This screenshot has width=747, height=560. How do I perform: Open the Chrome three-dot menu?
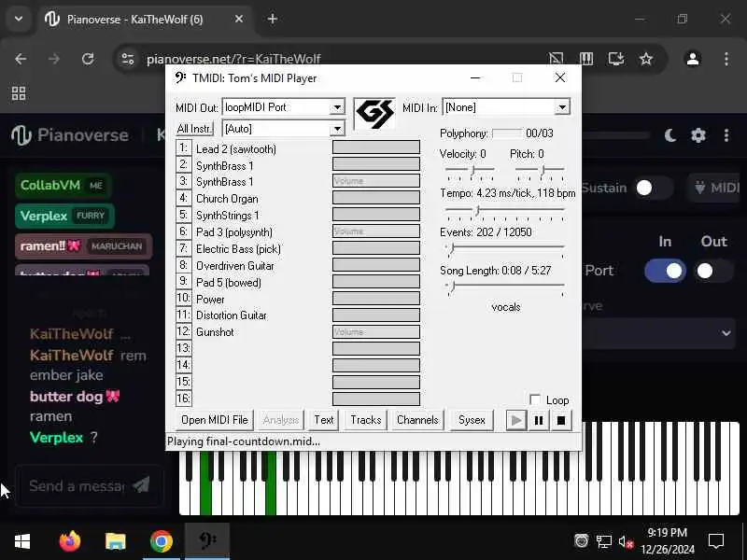[726, 59]
